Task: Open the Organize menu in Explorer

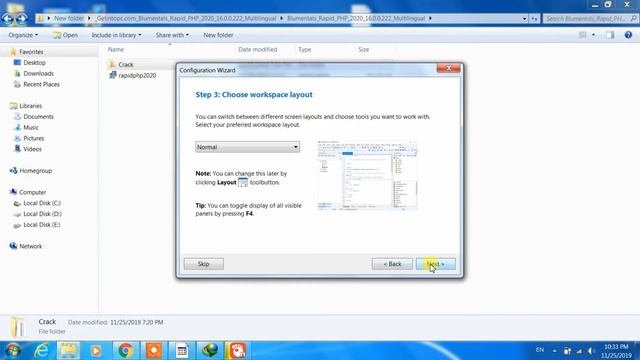Action: coord(23,35)
